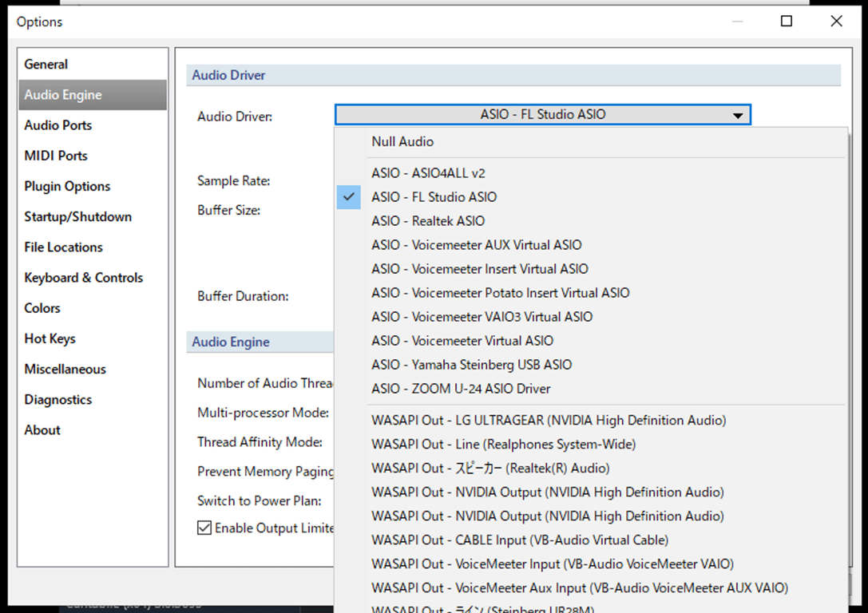The height and width of the screenshot is (613, 868).
Task: Select ASIO - ASIO4ALL v2 driver
Action: [x=591, y=173]
